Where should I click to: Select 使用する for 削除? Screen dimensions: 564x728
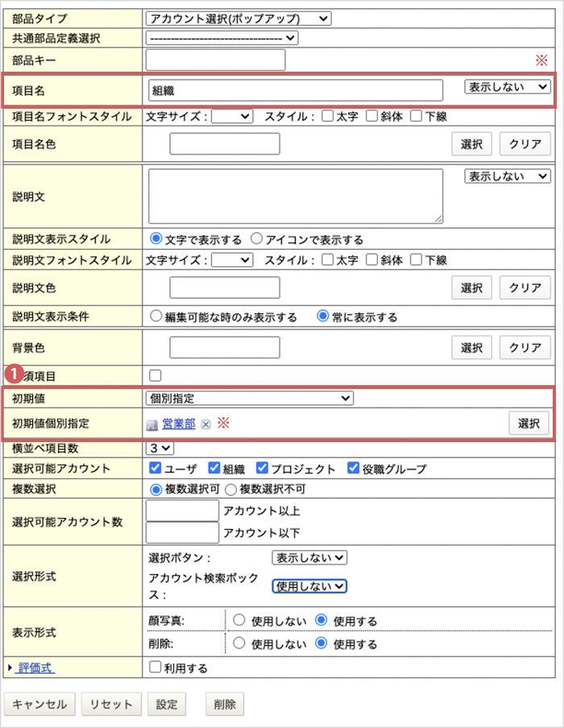321,643
